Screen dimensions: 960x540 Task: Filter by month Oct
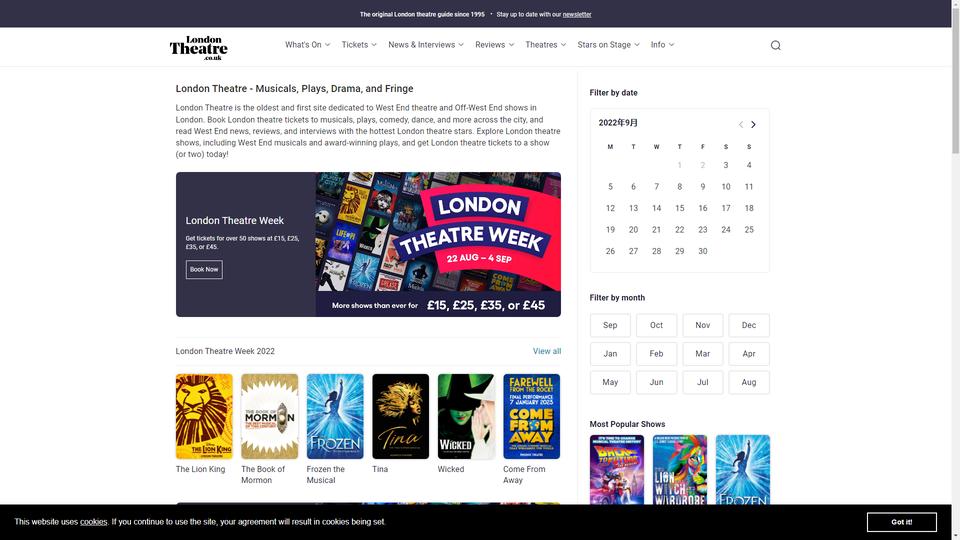click(656, 325)
